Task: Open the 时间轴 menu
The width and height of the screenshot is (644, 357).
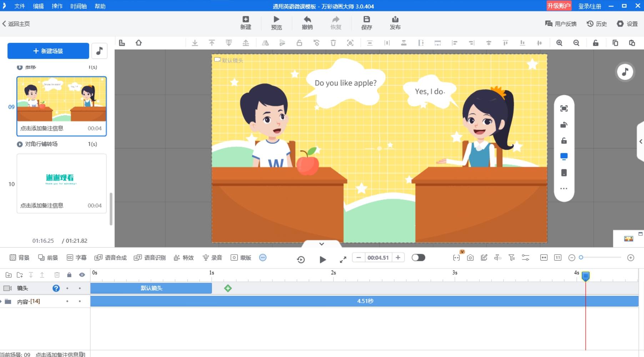Action: click(x=79, y=6)
